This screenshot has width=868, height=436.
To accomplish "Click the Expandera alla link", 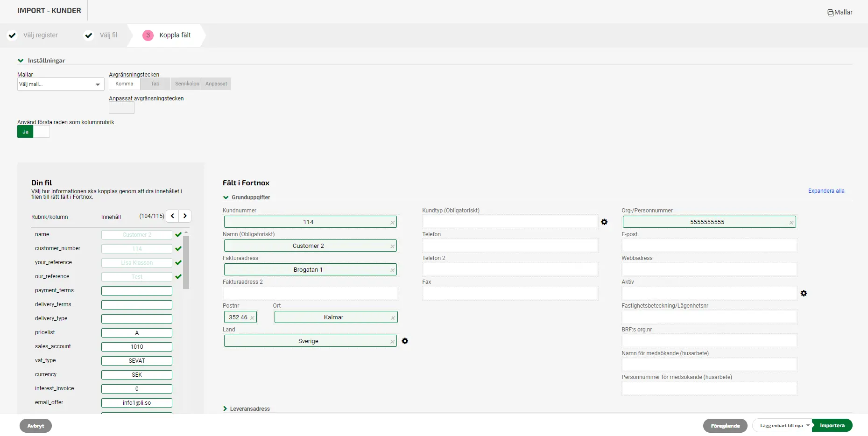I will click(826, 191).
